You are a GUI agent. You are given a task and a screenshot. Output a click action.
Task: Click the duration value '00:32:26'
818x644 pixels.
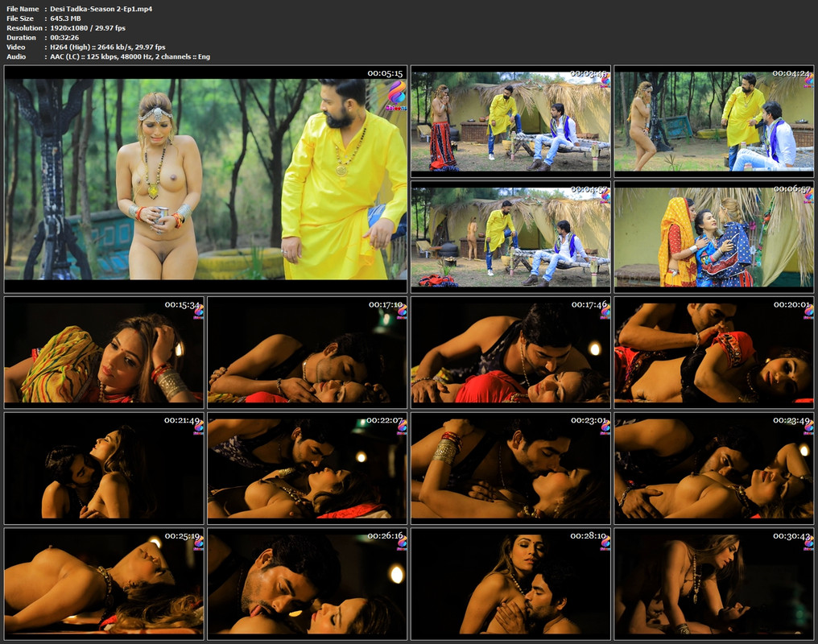click(64, 38)
